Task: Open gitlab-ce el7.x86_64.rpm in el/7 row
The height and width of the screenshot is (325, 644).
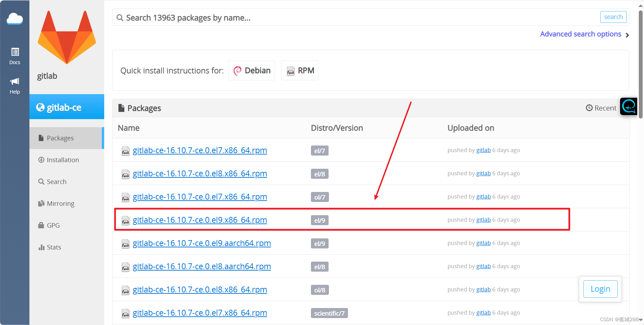Action: 200,150
